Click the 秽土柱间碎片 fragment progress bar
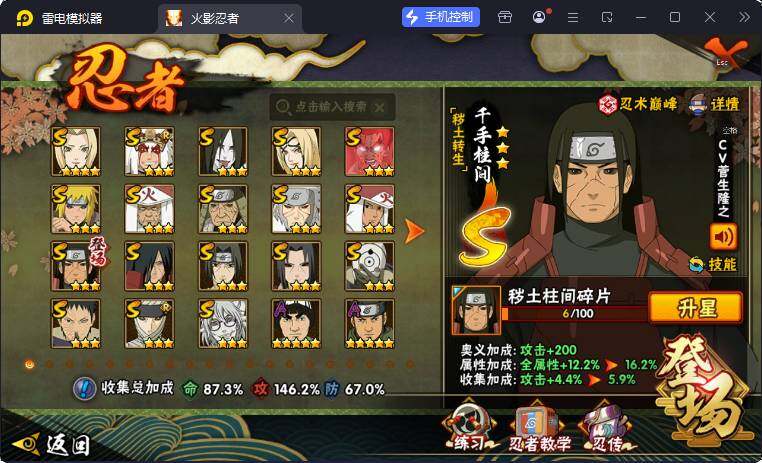Screen dimensions: 762x463 click(575, 313)
